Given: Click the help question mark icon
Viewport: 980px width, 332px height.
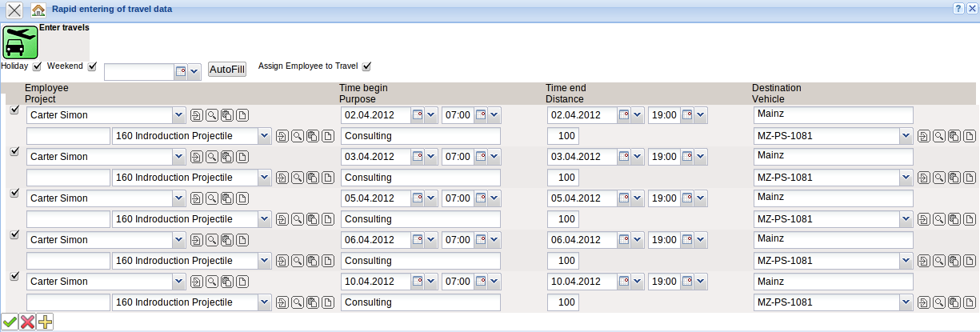Looking at the screenshot, I should point(958,8).
